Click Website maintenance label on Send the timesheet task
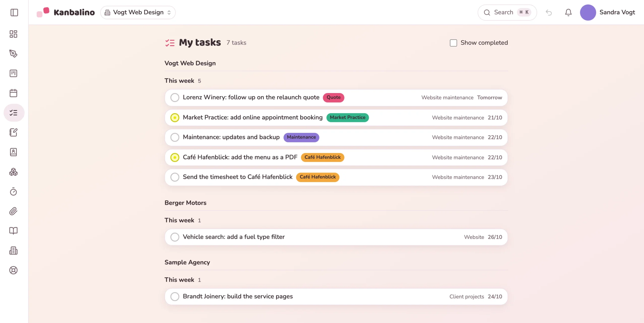 [x=458, y=177]
